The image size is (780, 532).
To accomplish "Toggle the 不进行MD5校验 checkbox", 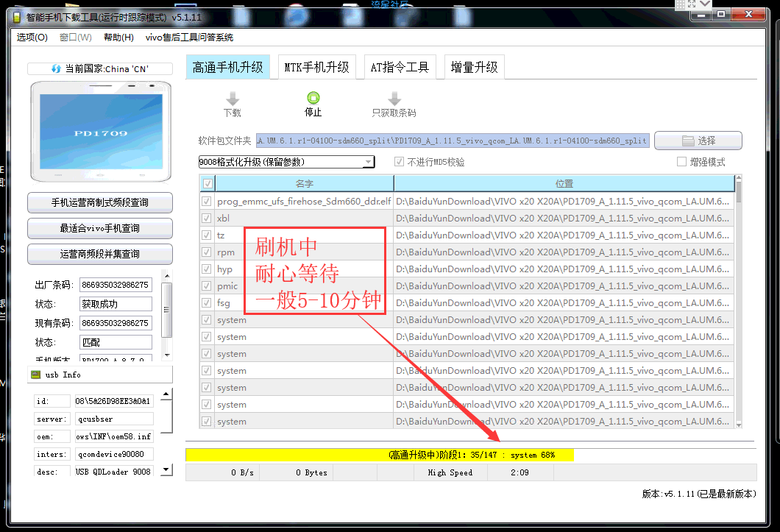I will (399, 162).
